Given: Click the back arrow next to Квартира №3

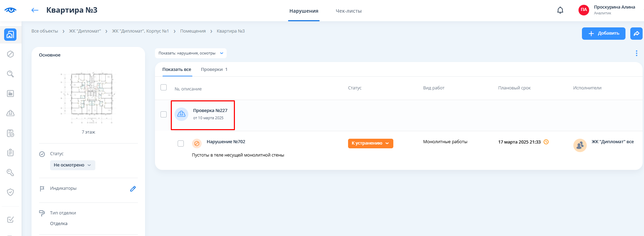Looking at the screenshot, I should coord(35,10).
